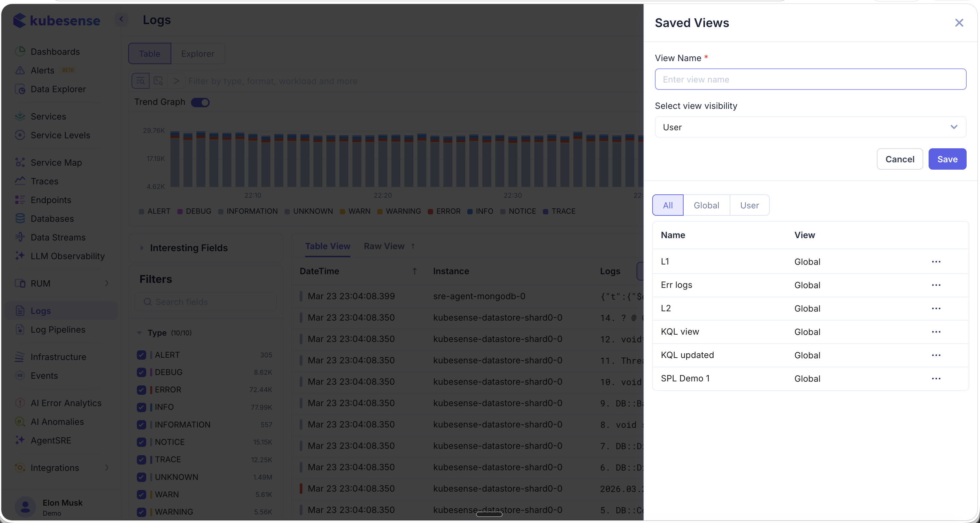Save the new view
Screen dimensions: 980x523
coord(947,159)
